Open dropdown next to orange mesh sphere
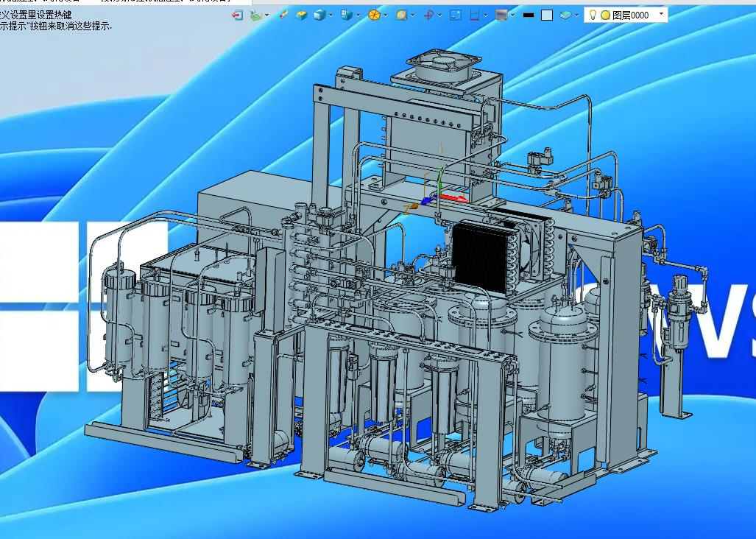Image resolution: width=756 pixels, height=539 pixels. pyautogui.click(x=385, y=15)
